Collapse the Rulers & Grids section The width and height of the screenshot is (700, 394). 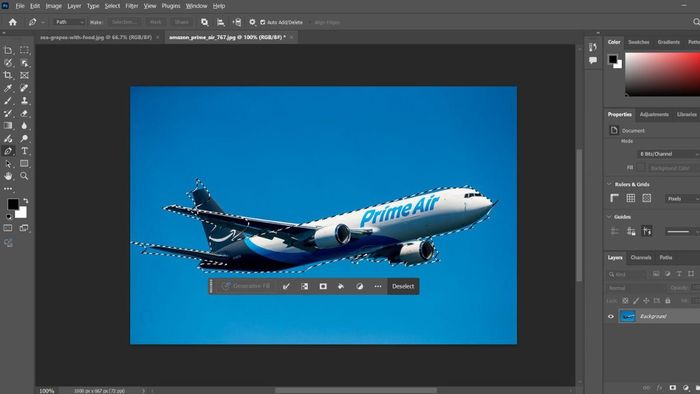(609, 184)
